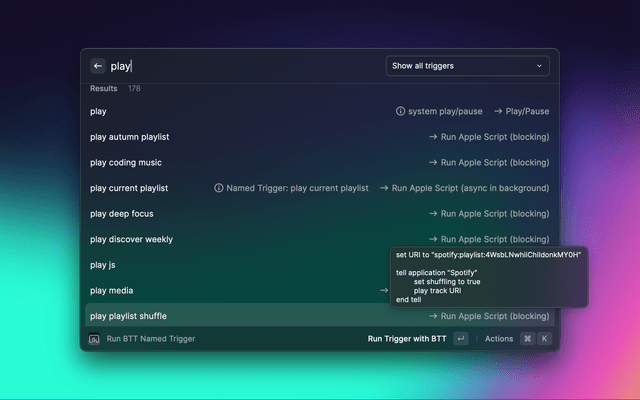The width and height of the screenshot is (640, 400).
Task: Select the play coding music result
Action: 126,162
